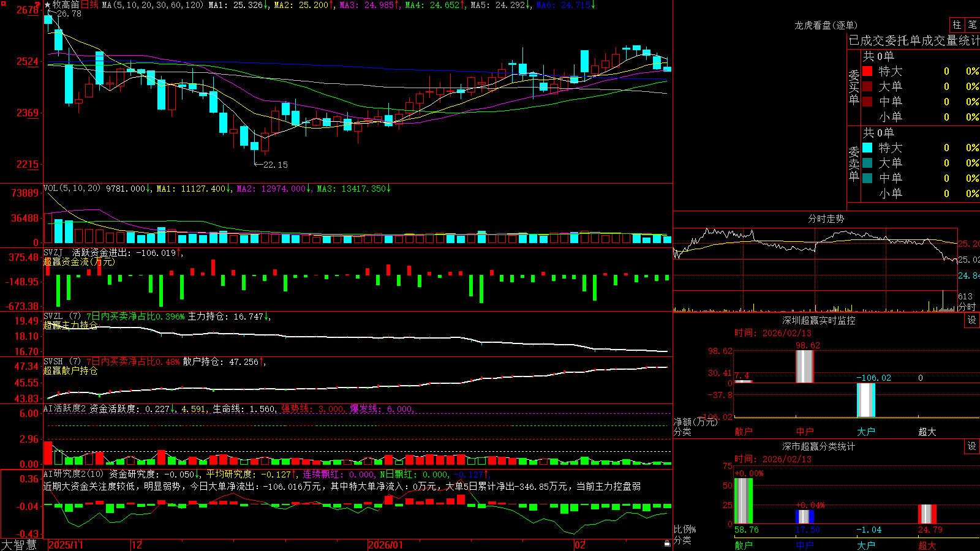Screen dimensions: 980x551
Task: Open 设 settings for 深市超赢分类统计
Action: pos(972,446)
